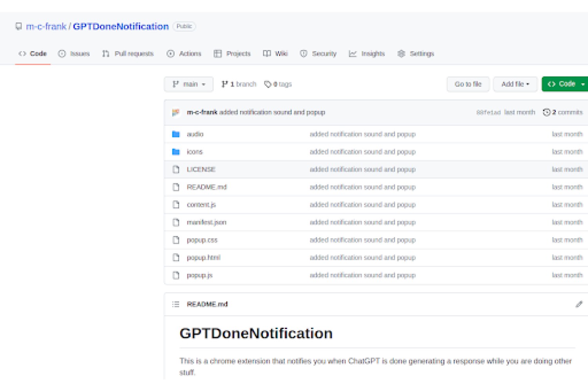Edit the README with the pencil icon

579,304
